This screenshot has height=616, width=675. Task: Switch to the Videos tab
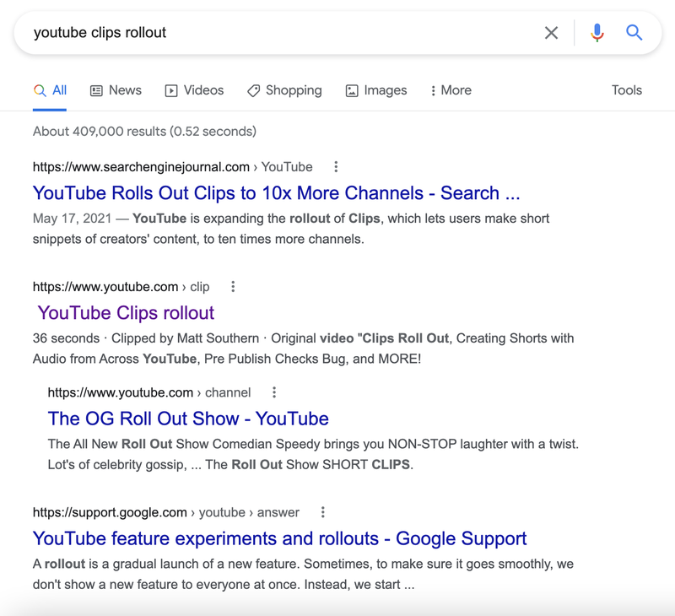(x=194, y=90)
